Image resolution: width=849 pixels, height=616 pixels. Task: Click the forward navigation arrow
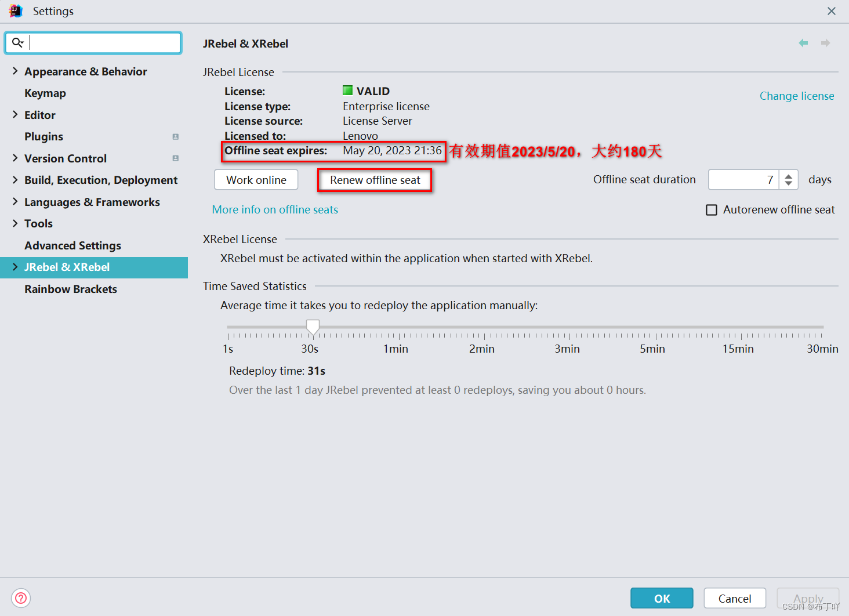pyautogui.click(x=825, y=43)
